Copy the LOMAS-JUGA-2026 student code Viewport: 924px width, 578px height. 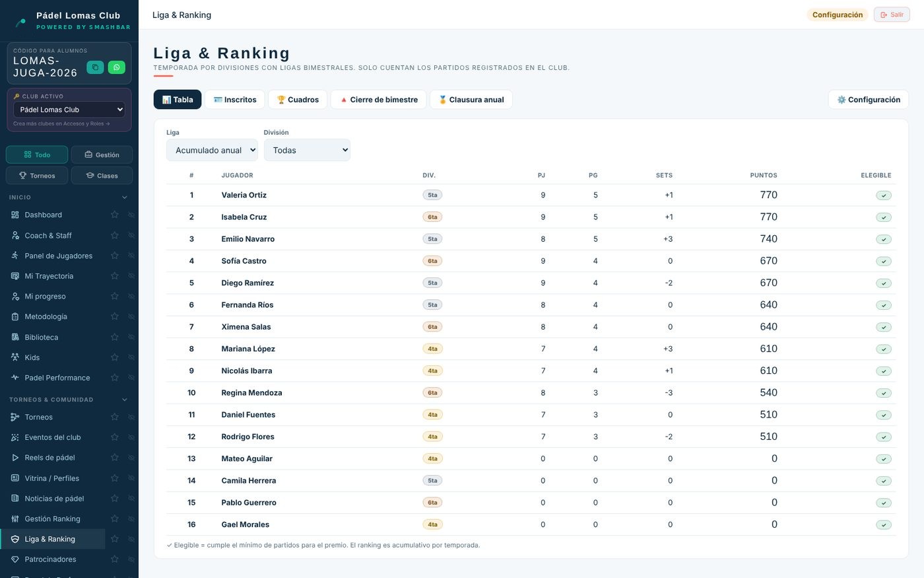95,67
